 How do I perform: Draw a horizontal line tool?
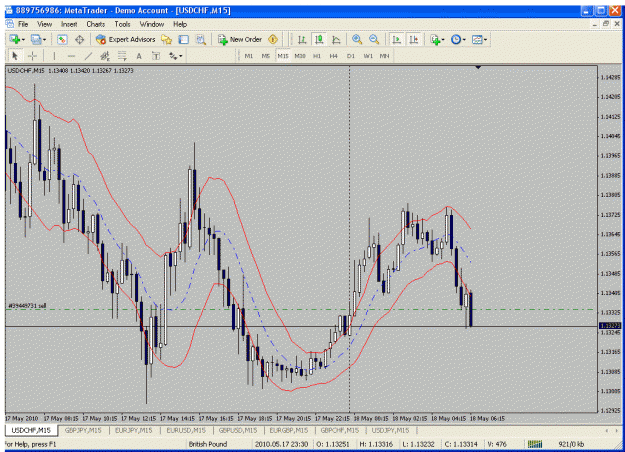[x=71, y=56]
